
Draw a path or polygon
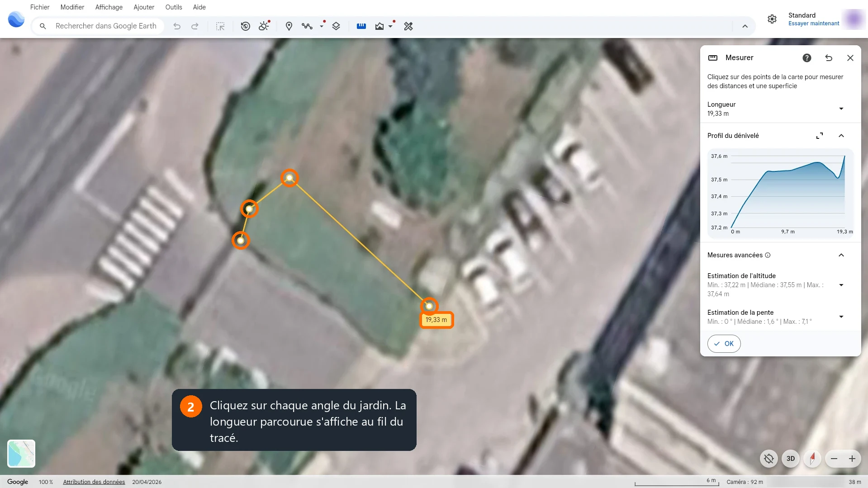tap(307, 26)
